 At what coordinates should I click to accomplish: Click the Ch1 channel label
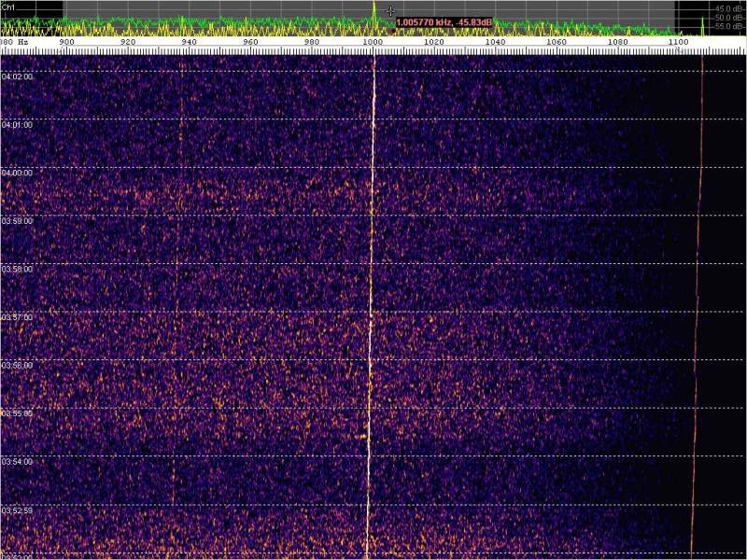[8, 6]
